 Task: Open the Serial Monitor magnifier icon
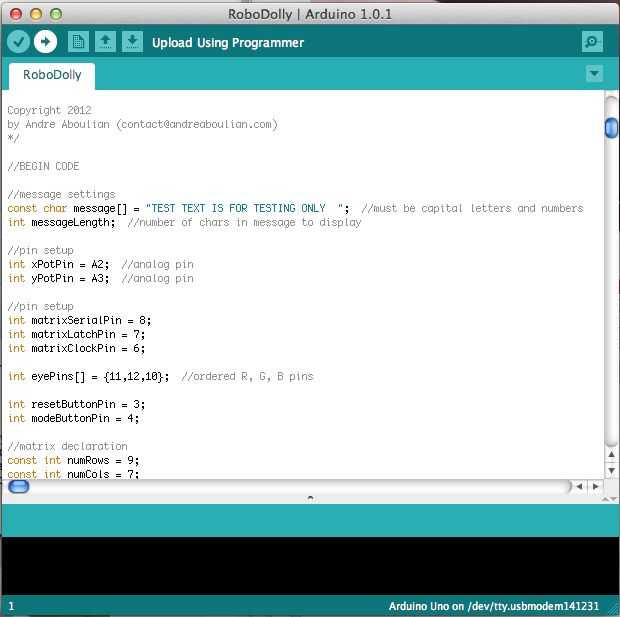click(592, 42)
